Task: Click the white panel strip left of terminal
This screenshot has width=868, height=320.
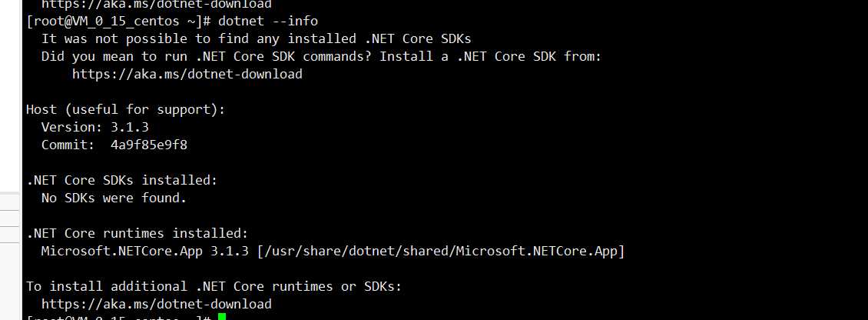Action: [11, 95]
